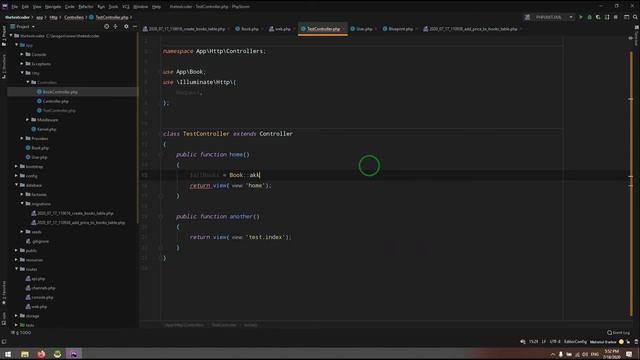The image size is (640, 360).
Task: Click the Windows Start button
Action: pyautogui.click(x=8, y=354)
